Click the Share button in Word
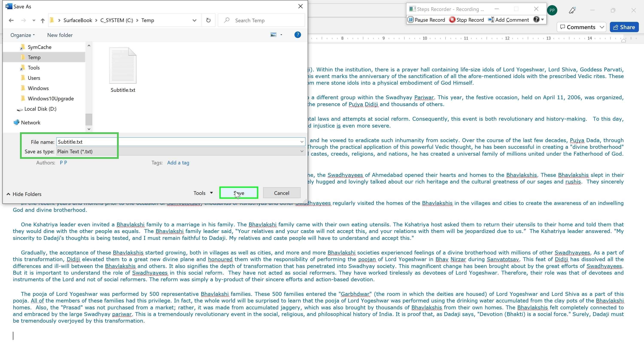644x343 pixels. tap(624, 27)
